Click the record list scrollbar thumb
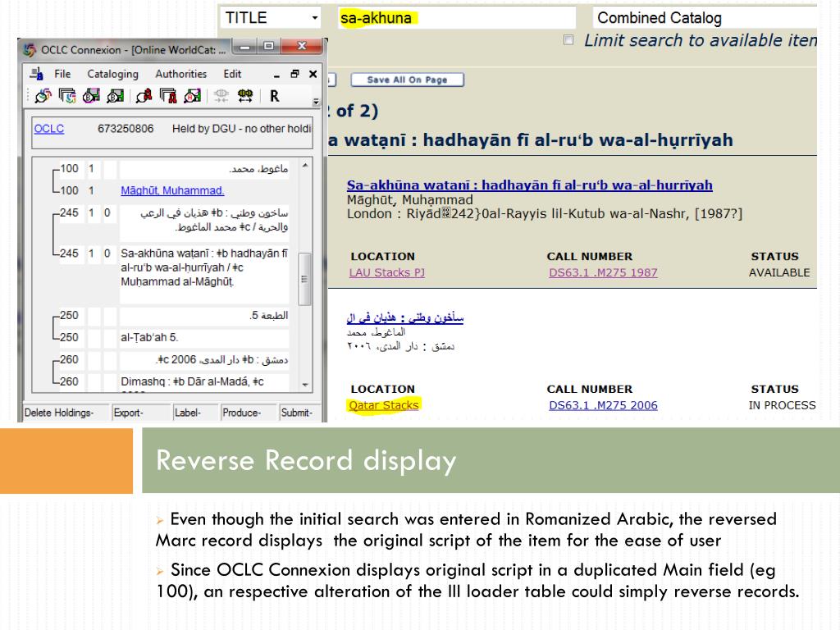The height and width of the screenshot is (630, 840). [x=305, y=279]
